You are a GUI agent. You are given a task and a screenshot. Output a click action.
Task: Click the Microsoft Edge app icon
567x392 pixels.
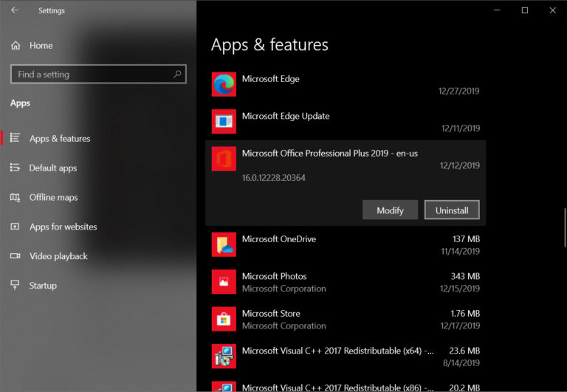224,84
